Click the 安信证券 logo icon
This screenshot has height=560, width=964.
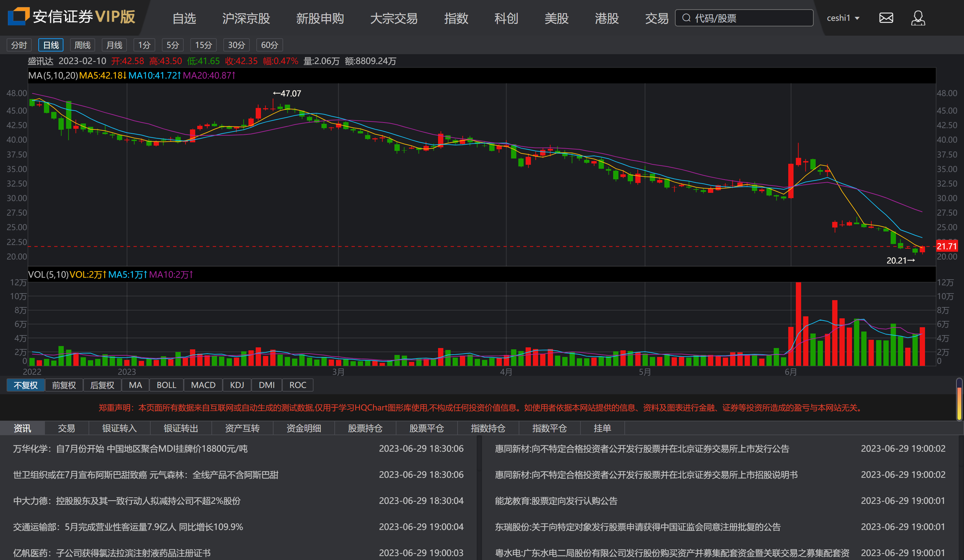tap(19, 17)
